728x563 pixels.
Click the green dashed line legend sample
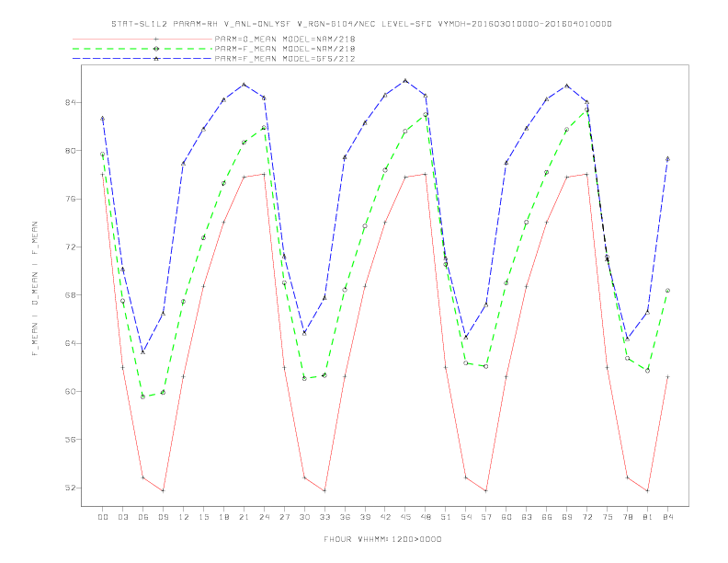point(142,49)
